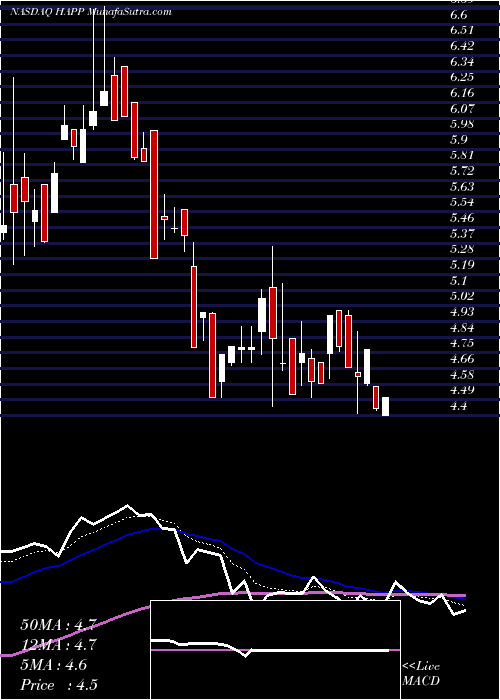Viewport: 500px width, 700px height.
Task: Click the 6.07 price axis label
Action: click(462, 108)
